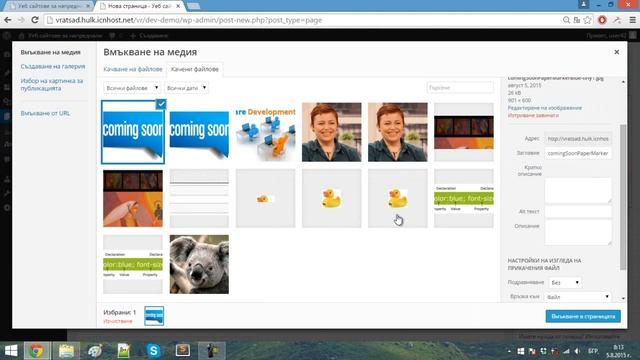The height and width of the screenshot is (360, 640).
Task: Open Skype from the taskbar
Action: 153,351
